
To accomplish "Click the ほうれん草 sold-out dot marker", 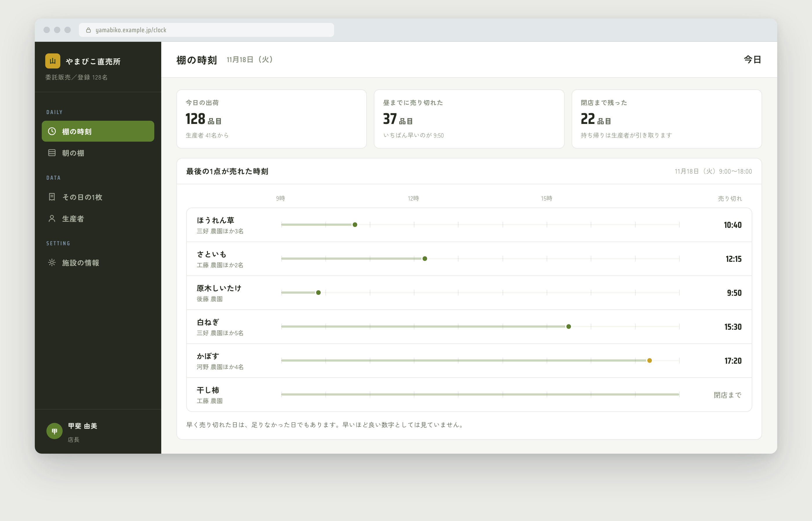I will (355, 225).
